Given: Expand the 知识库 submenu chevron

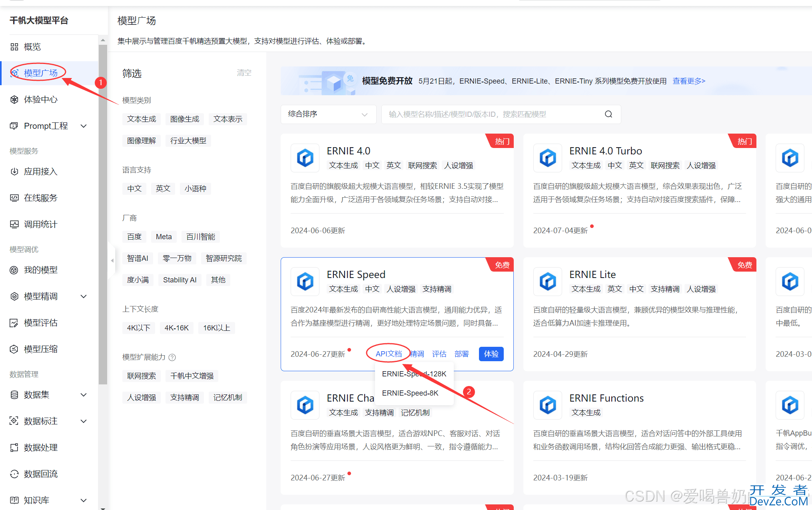Looking at the screenshot, I should click(84, 500).
